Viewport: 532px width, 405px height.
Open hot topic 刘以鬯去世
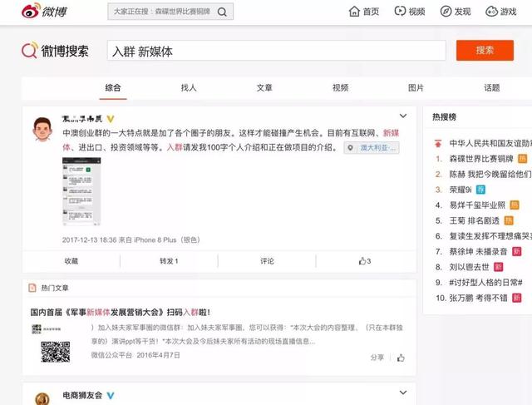coord(469,267)
